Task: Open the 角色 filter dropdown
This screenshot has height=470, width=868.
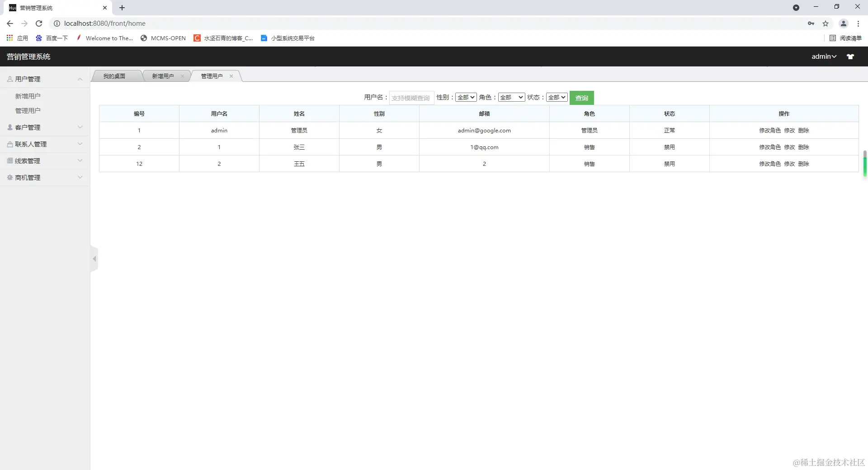Action: (511, 97)
